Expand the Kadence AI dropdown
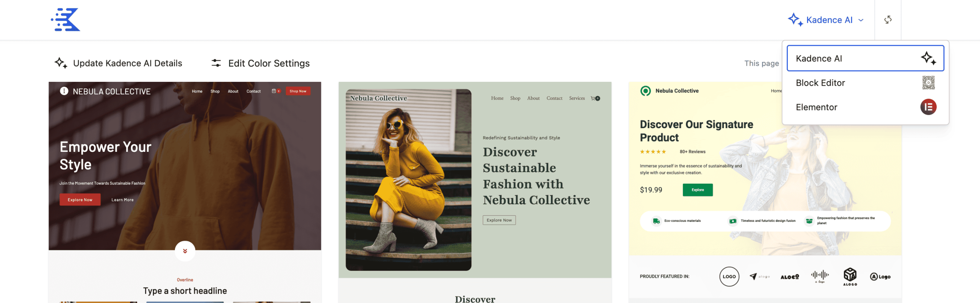The image size is (980, 303). 825,20
